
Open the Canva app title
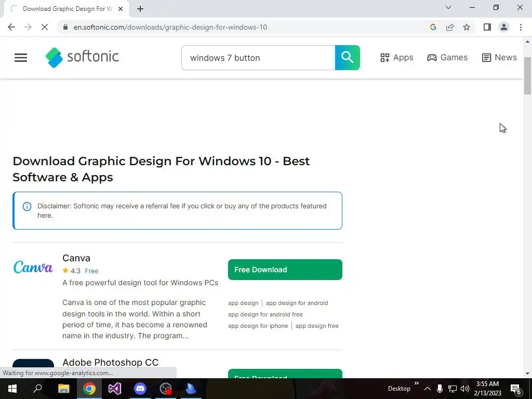76,258
